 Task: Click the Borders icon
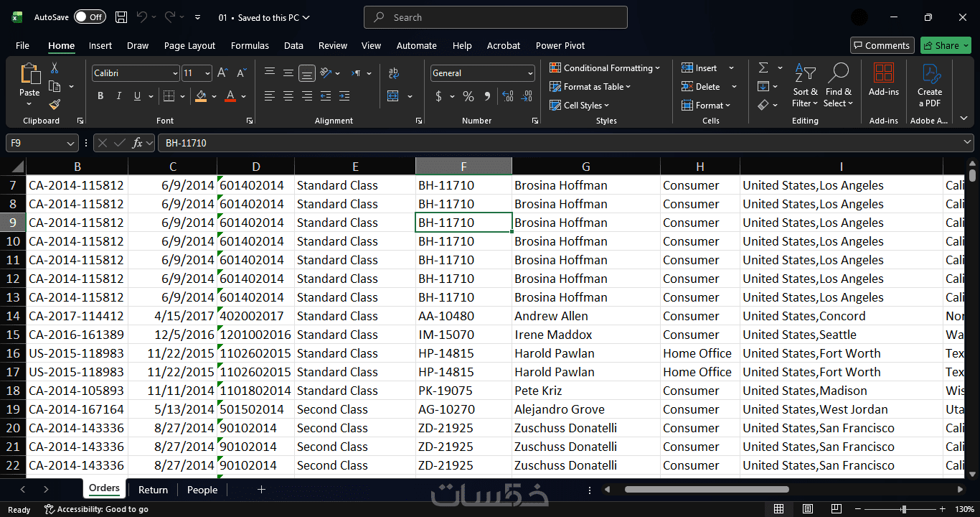click(169, 96)
